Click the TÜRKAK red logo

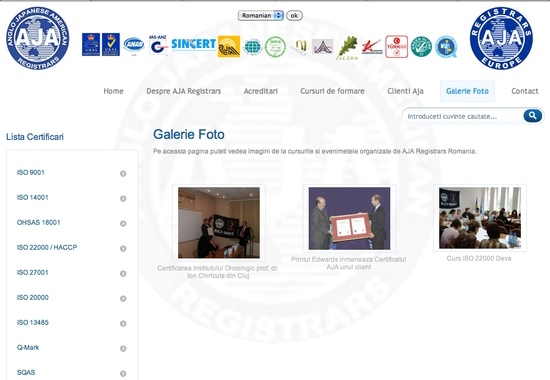[x=396, y=46]
